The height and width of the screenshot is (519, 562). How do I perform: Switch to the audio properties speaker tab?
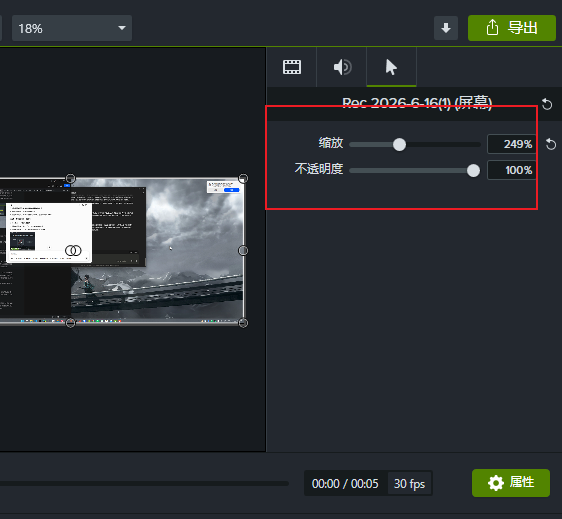pyautogui.click(x=342, y=67)
